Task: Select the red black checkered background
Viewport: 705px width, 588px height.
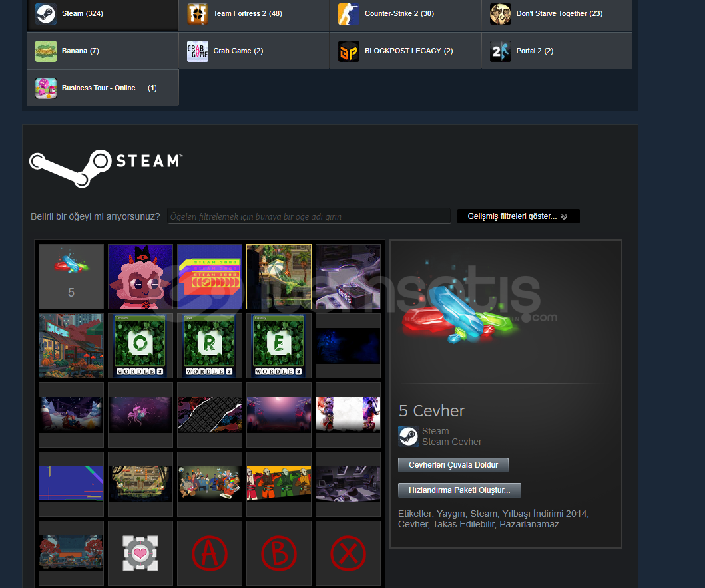Action: [210, 415]
